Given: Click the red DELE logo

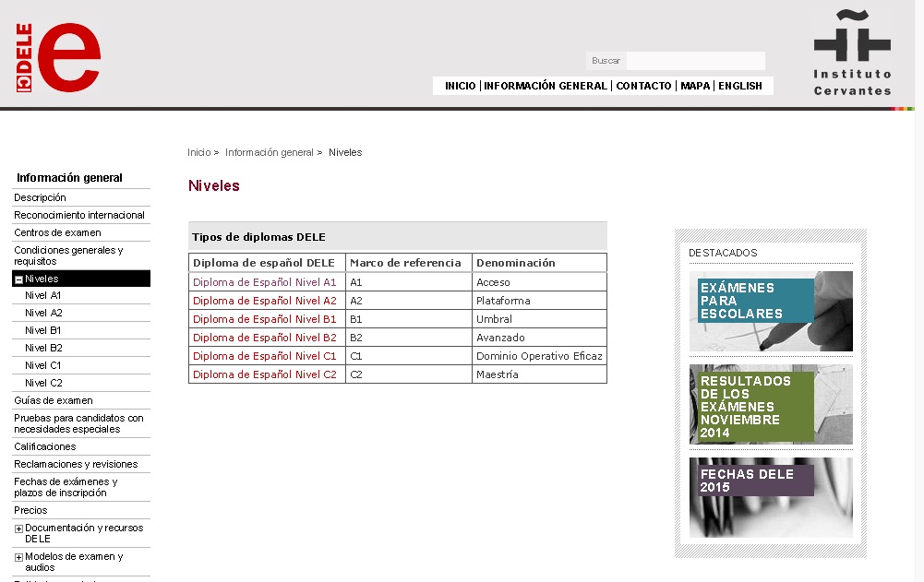Looking at the screenshot, I should 59,57.
